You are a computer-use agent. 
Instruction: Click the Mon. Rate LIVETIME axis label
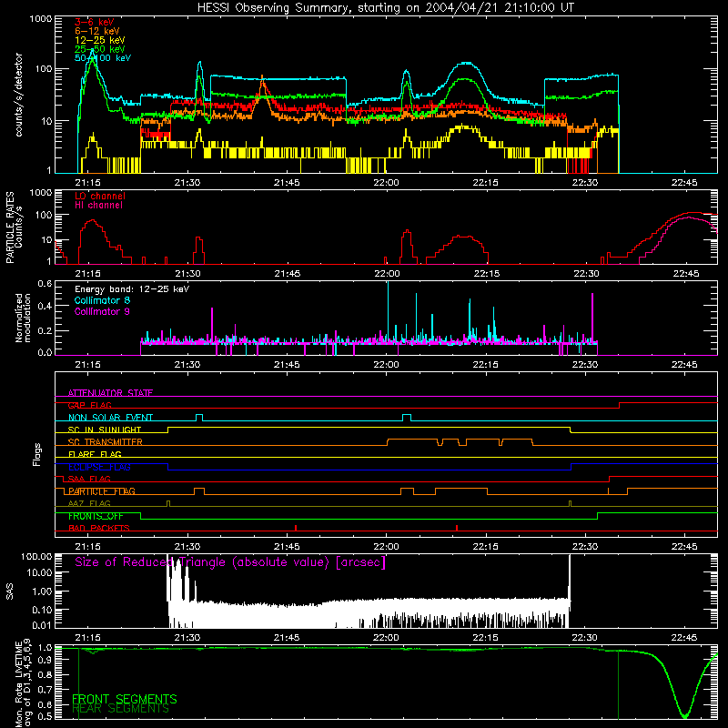[23, 683]
